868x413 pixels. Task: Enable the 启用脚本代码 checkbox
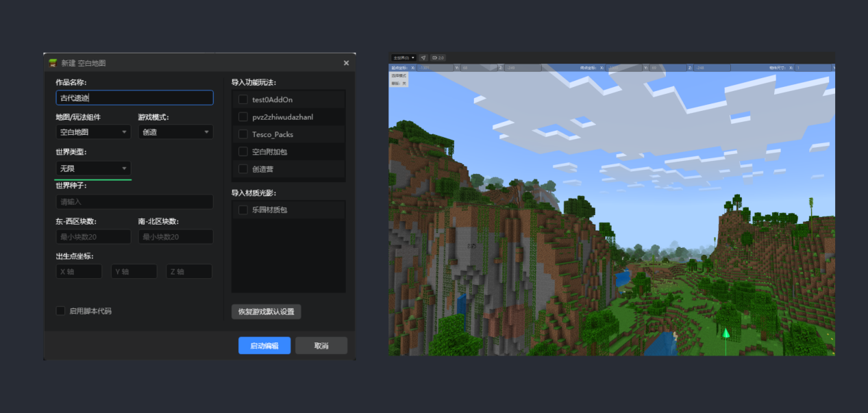coord(60,311)
